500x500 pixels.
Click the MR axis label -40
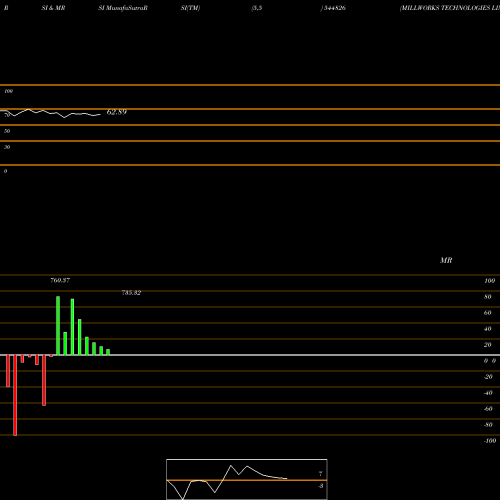pos(488,393)
